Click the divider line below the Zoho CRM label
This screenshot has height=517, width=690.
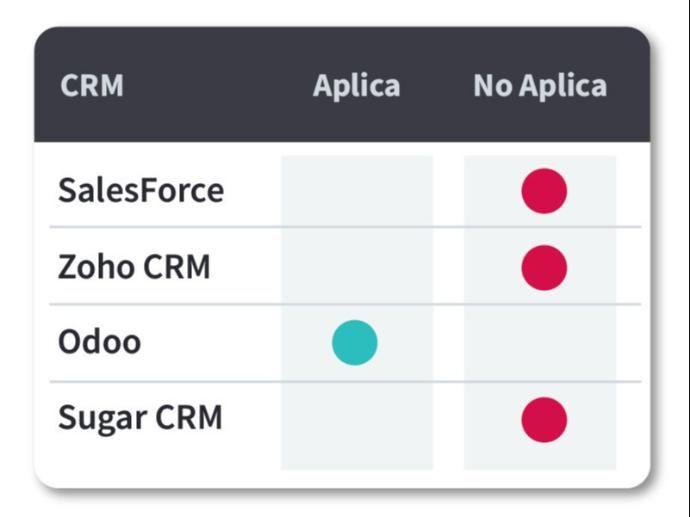tap(160, 304)
